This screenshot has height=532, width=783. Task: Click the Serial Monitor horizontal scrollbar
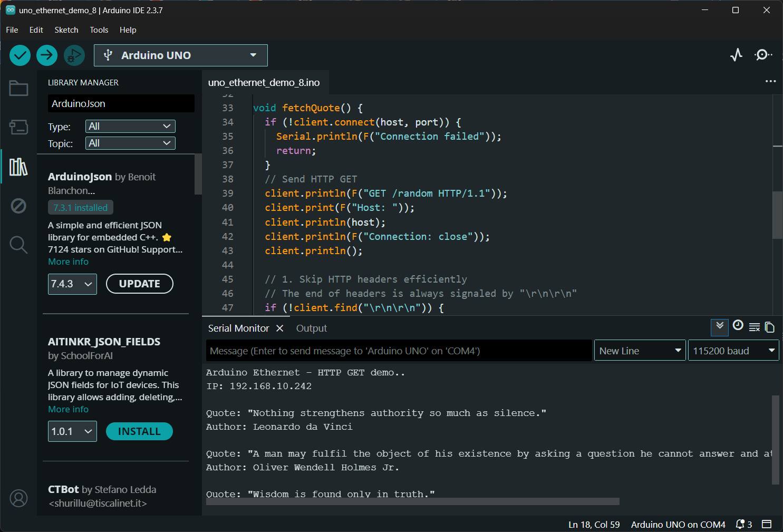[412, 501]
